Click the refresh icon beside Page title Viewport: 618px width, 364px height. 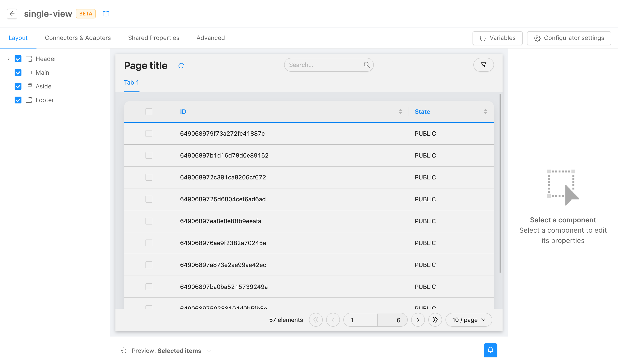tap(181, 66)
